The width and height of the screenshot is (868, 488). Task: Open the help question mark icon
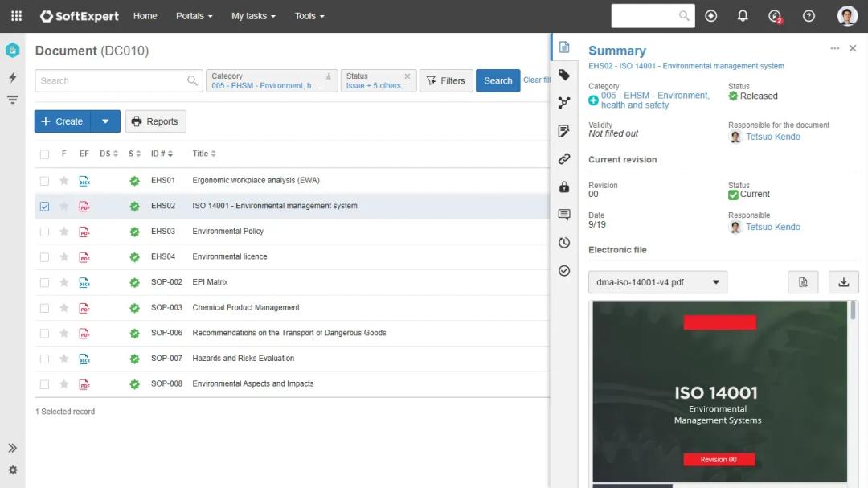click(x=809, y=16)
